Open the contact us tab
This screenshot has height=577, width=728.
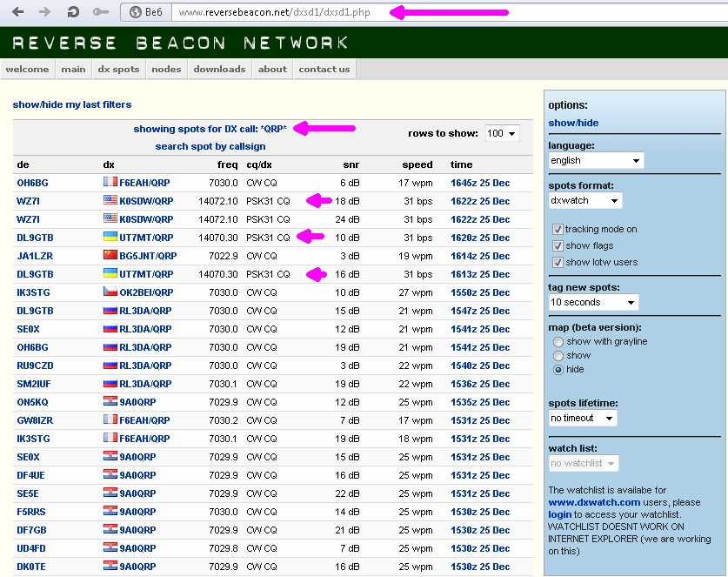(324, 70)
